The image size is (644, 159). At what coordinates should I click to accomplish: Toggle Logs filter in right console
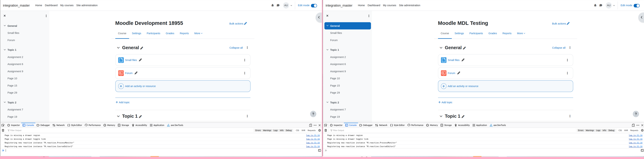click(598, 130)
